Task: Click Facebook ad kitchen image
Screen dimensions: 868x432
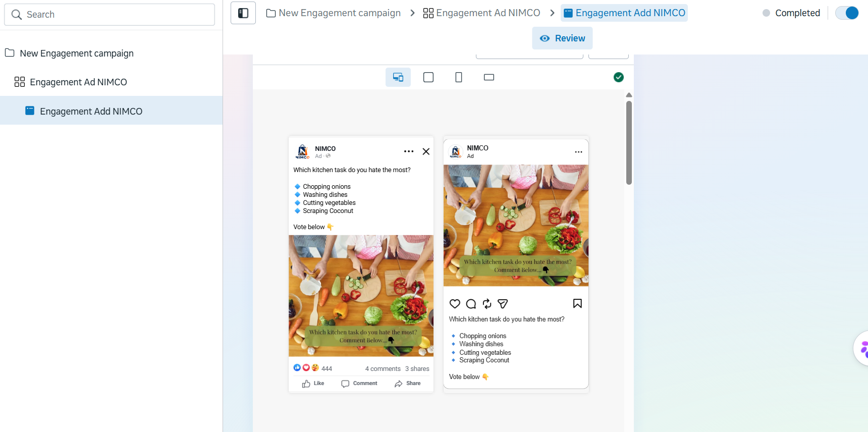Action: 361,296
